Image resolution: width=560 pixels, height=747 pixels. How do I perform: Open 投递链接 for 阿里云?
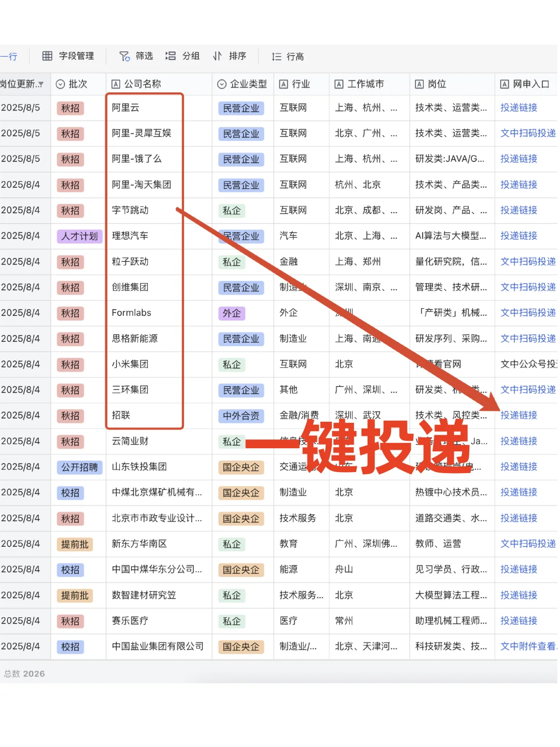[519, 108]
